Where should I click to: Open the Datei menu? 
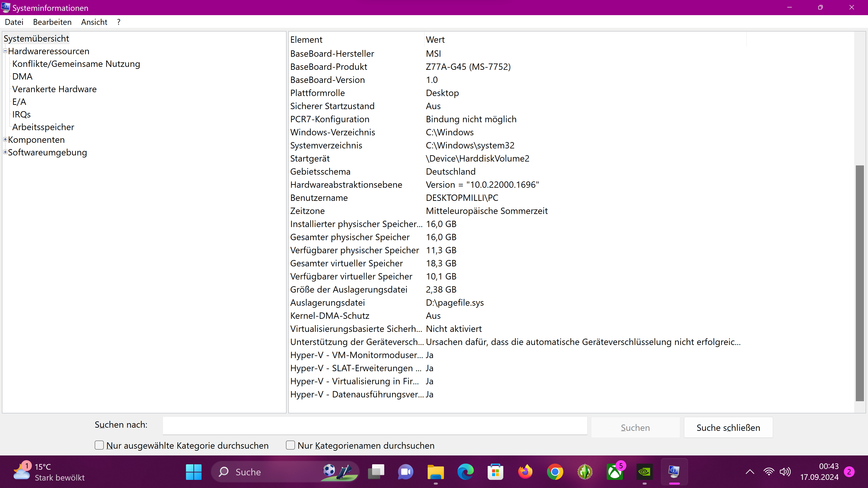pos(14,21)
